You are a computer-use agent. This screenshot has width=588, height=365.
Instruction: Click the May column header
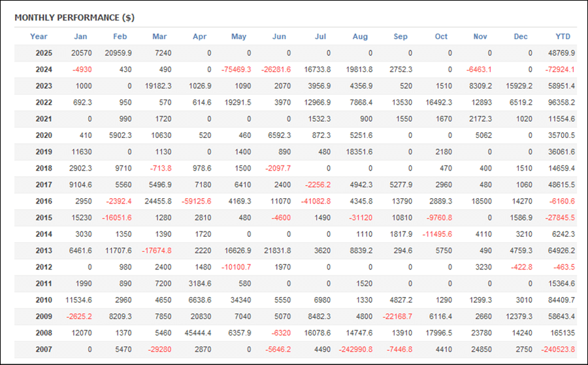[238, 37]
